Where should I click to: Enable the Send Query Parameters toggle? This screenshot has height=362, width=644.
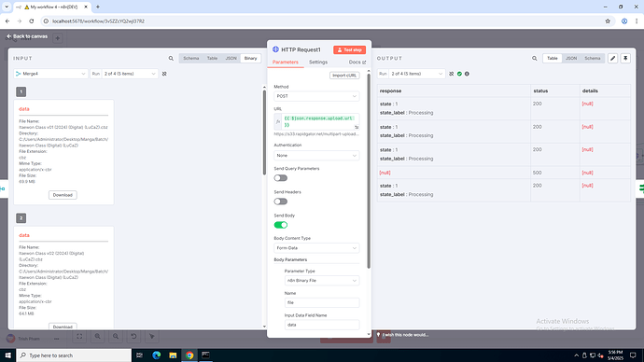pyautogui.click(x=281, y=178)
